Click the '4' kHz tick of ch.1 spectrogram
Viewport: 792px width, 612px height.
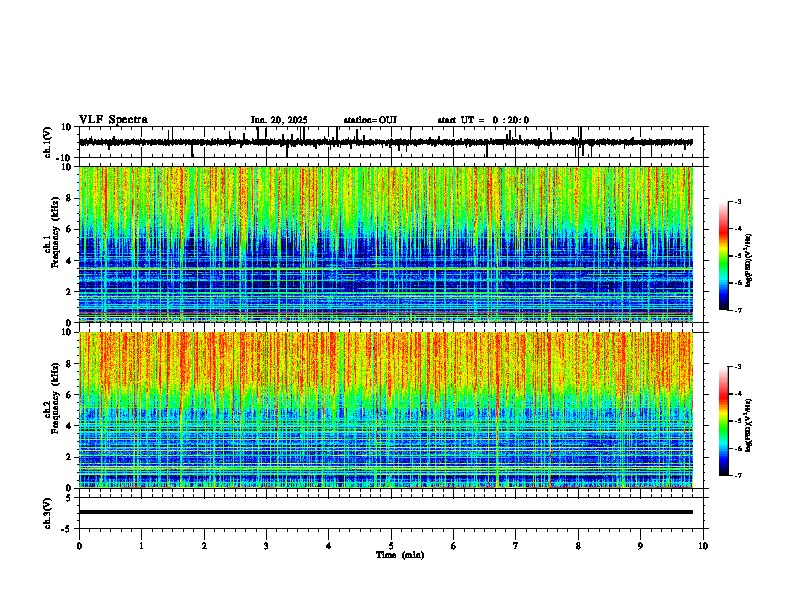69,261
